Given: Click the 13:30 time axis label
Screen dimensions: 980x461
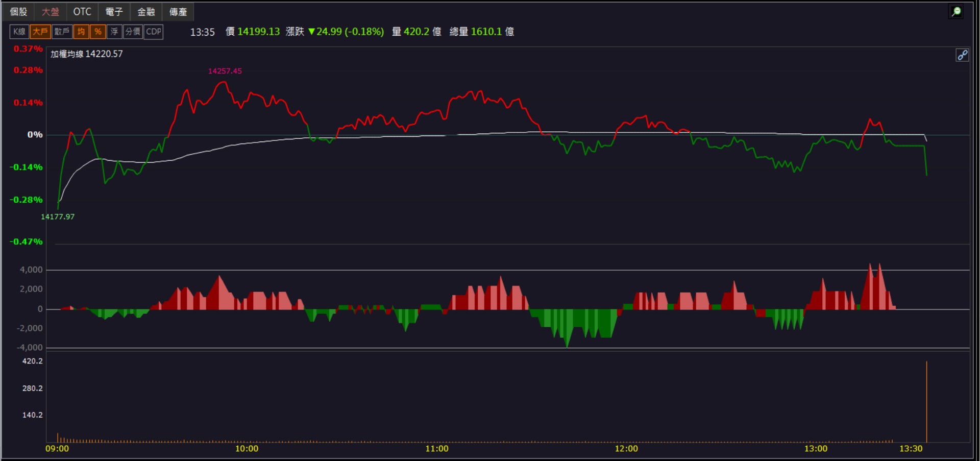Looking at the screenshot, I should pyautogui.click(x=911, y=449).
